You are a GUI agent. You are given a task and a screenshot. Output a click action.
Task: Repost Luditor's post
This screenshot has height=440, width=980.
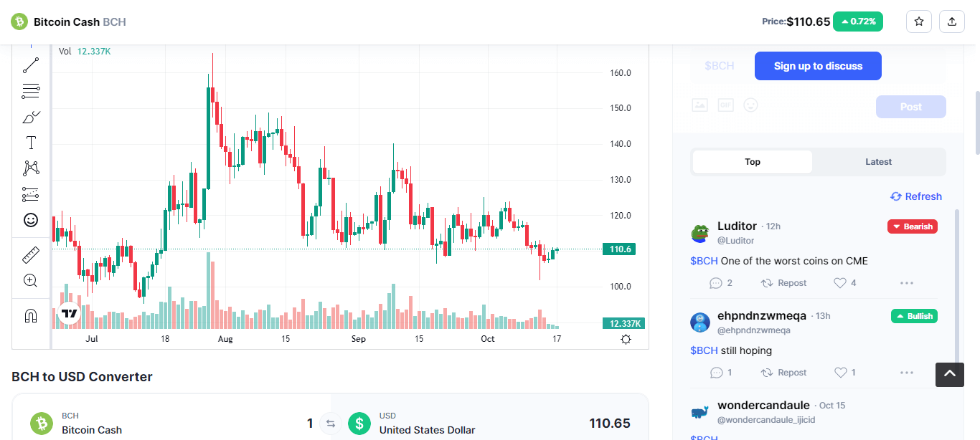point(783,283)
